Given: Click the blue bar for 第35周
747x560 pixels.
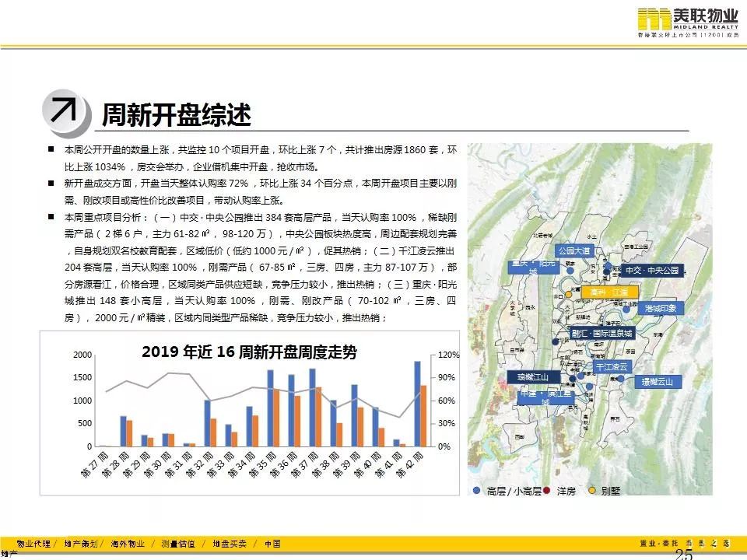Looking at the screenshot, I should click(270, 408).
